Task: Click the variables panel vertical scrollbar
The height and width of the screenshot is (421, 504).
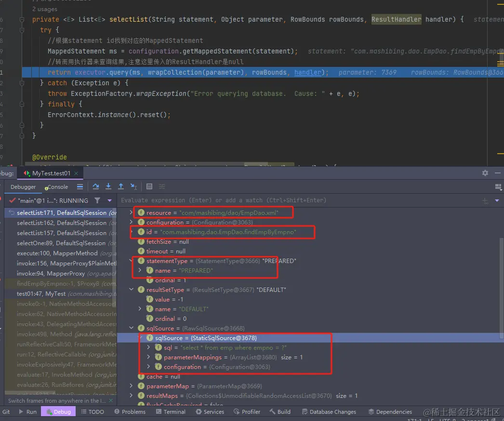Action: (x=502, y=288)
